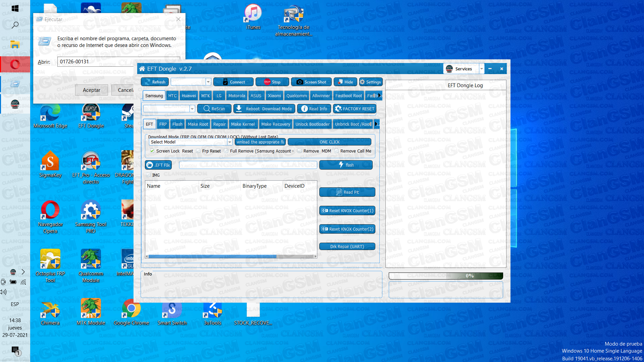Open Qualcomm Module desktop icon
Screen dimensions: 644x362
point(91,266)
